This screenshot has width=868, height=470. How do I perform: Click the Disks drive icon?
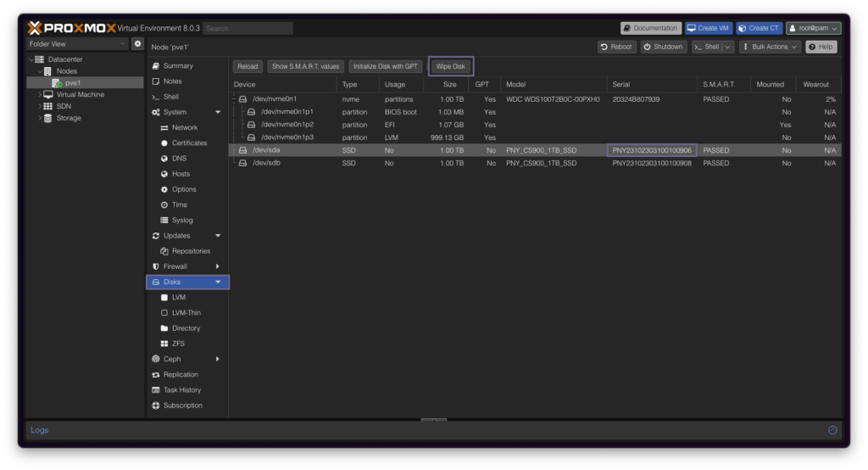tap(156, 283)
